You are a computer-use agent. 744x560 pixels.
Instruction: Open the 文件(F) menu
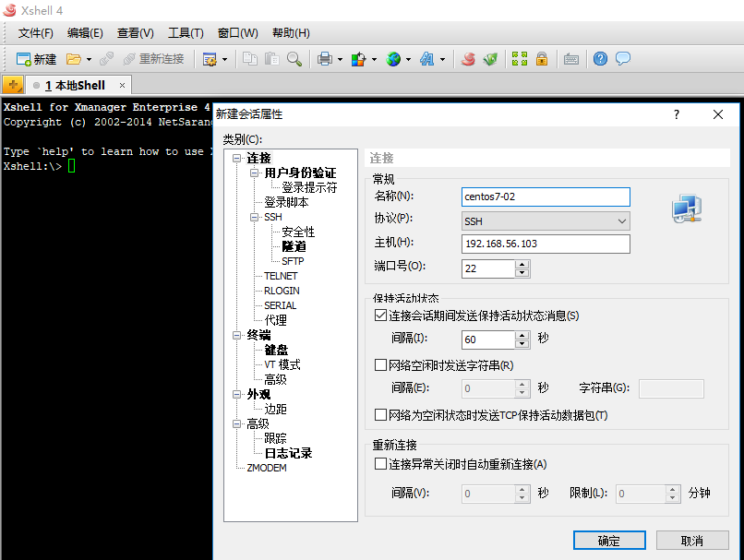tap(36, 33)
